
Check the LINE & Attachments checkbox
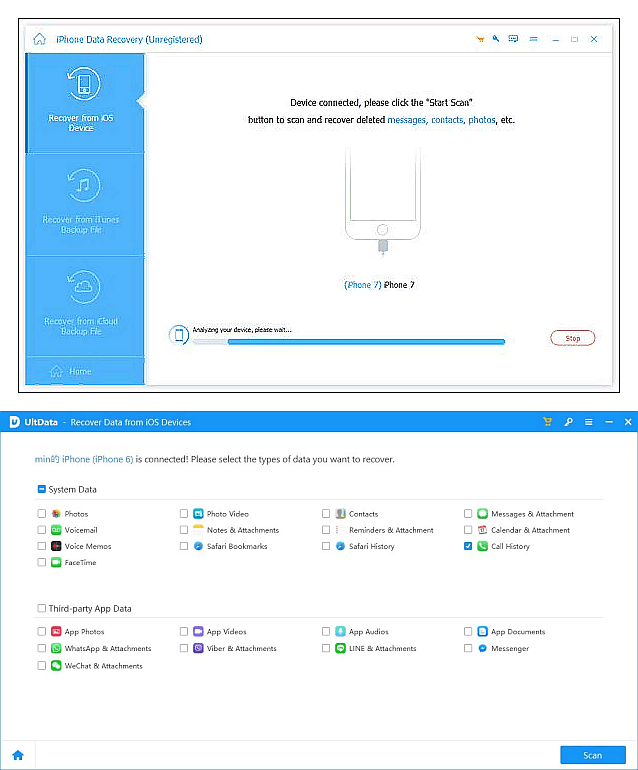click(326, 648)
